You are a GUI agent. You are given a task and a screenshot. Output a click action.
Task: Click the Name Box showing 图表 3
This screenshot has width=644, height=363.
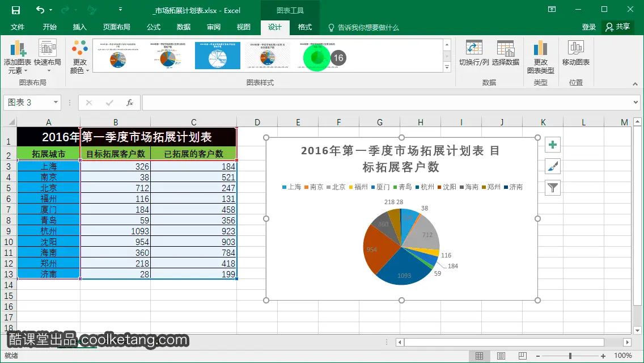28,102
